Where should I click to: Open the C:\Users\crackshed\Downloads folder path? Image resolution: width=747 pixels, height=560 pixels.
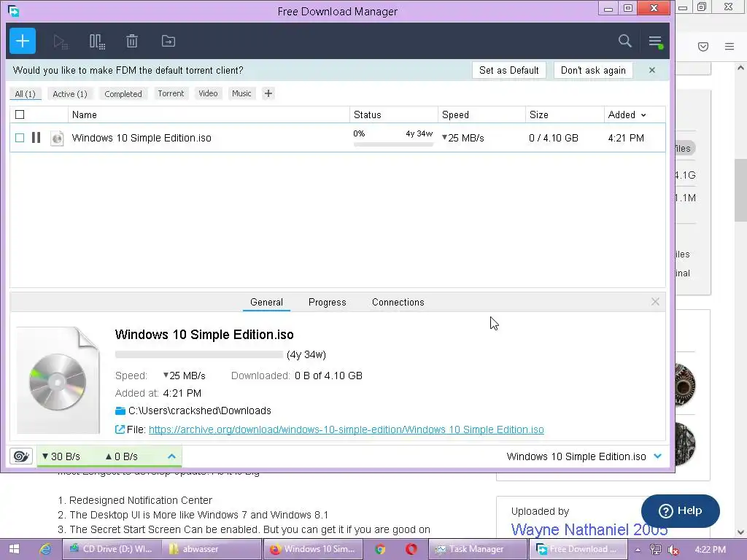200,411
